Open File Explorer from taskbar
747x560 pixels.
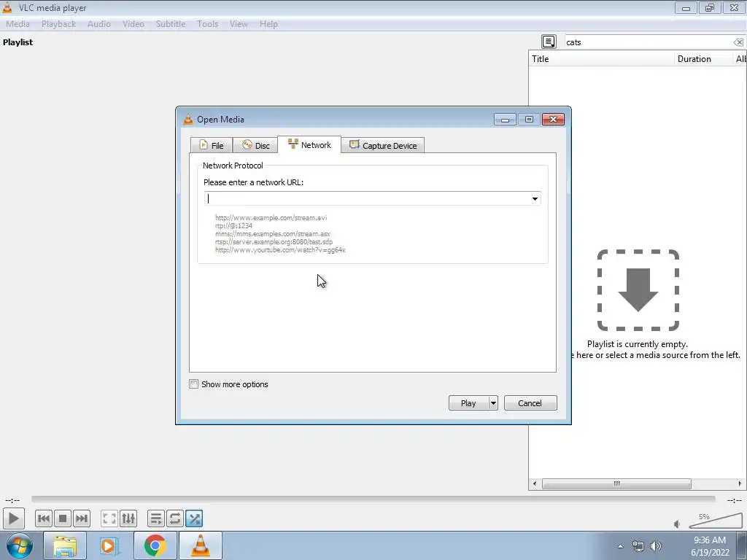(x=65, y=545)
